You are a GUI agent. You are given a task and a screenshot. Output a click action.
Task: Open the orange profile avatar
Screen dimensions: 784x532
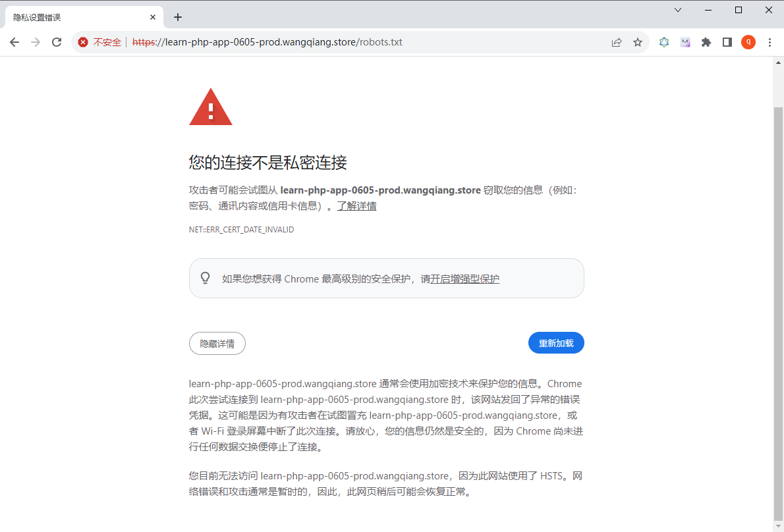[x=748, y=42]
